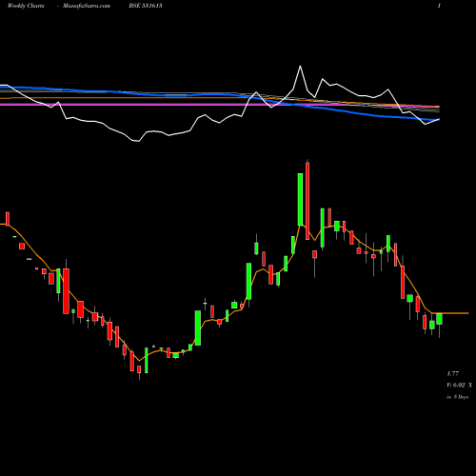
Task: Click the '1.77' price value
Action: [453, 374]
